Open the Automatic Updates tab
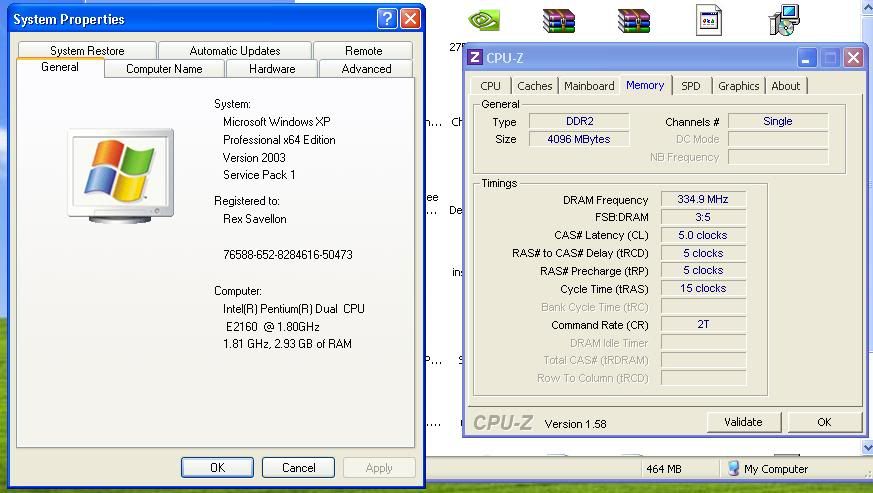873x493 pixels. pos(234,51)
